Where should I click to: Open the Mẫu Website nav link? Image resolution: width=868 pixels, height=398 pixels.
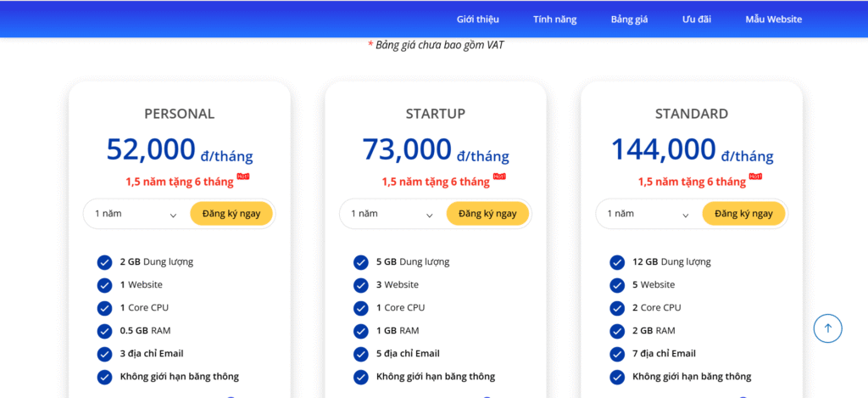point(773,19)
